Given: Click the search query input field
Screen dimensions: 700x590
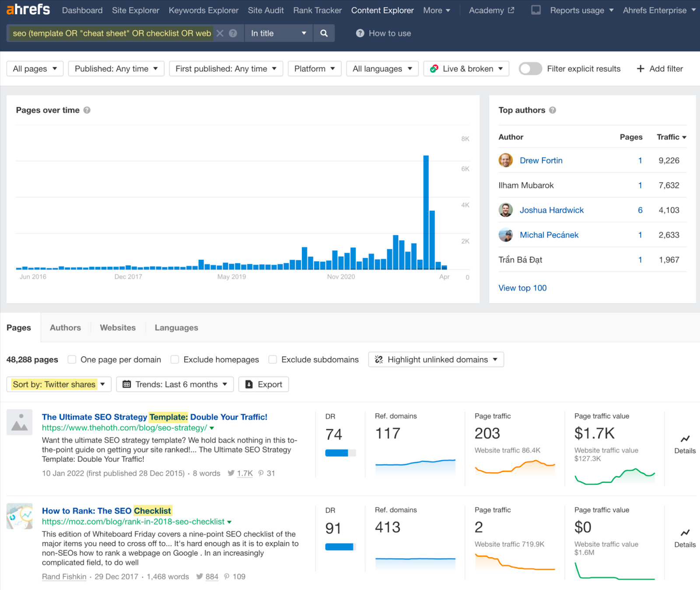Looking at the screenshot, I should [x=112, y=33].
